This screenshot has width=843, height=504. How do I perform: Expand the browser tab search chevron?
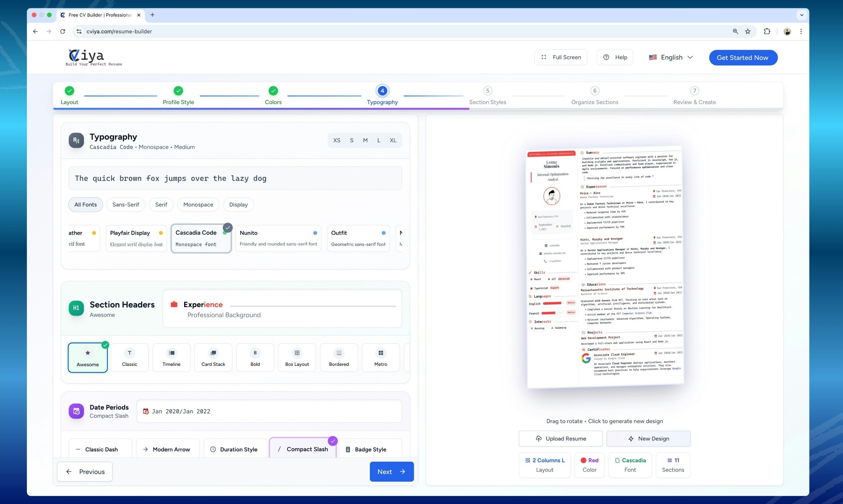pos(802,15)
